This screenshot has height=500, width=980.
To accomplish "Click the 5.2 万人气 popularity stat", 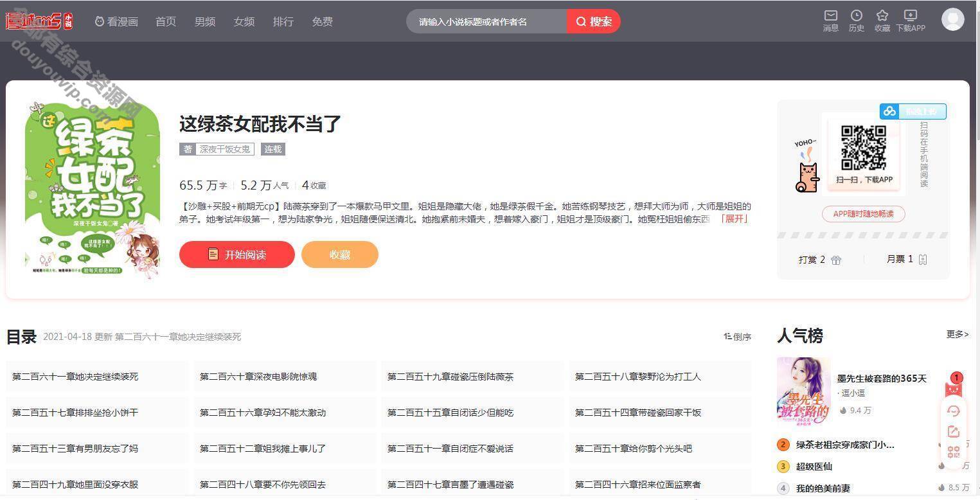I will 265,185.
